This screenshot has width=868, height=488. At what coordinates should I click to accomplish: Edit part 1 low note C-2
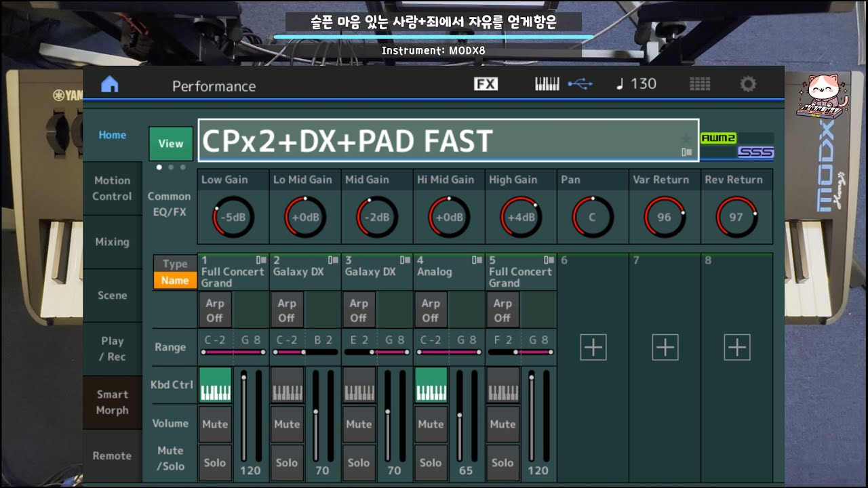[x=215, y=340]
